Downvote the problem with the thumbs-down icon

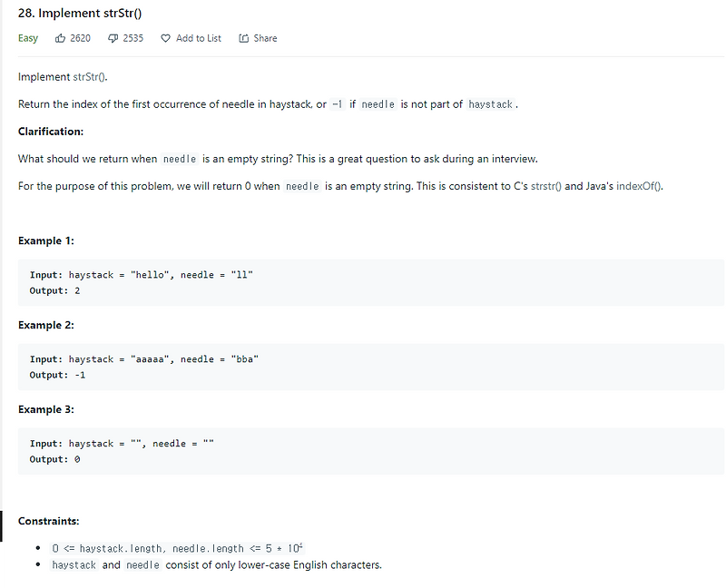(x=113, y=38)
